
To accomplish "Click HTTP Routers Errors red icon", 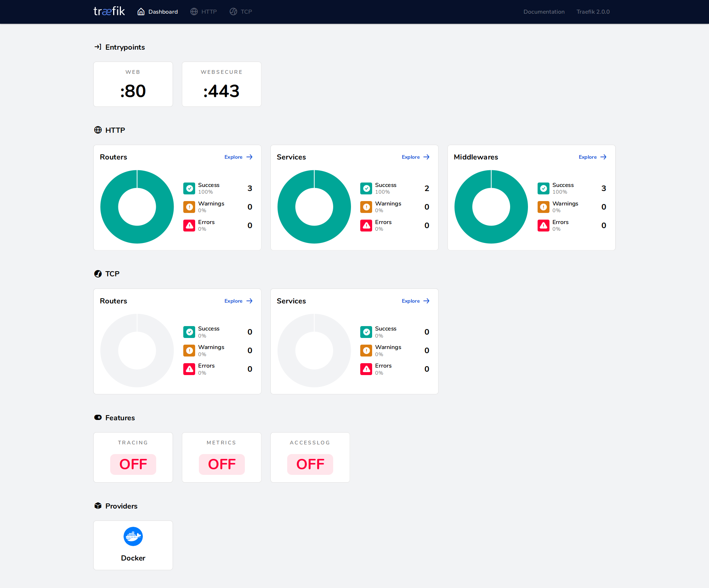I will pyautogui.click(x=189, y=226).
